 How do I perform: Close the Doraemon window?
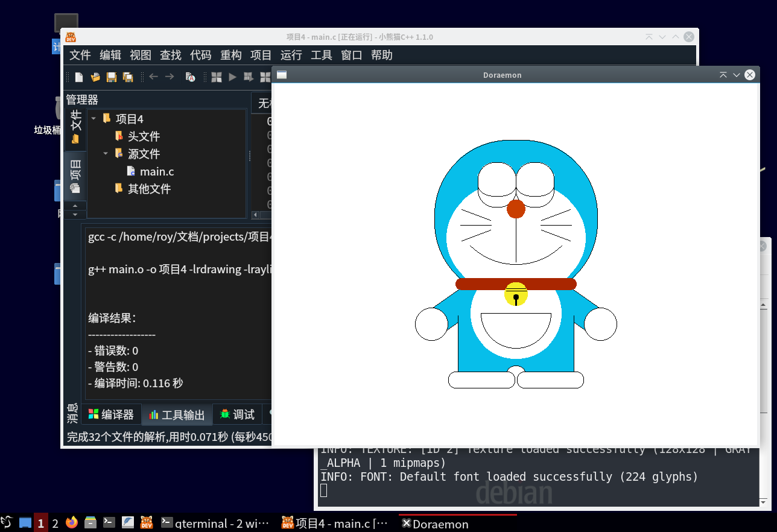(x=750, y=75)
